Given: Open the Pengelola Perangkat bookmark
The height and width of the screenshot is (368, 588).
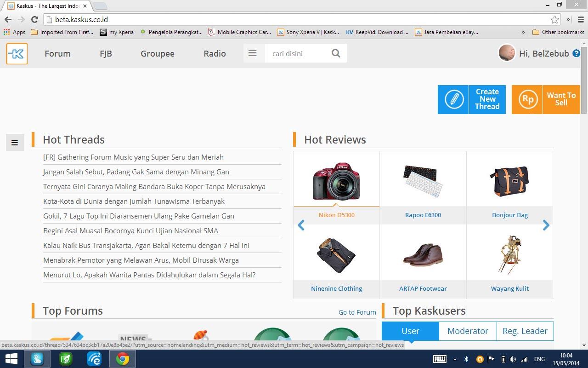Looking at the screenshot, I should click(x=171, y=32).
